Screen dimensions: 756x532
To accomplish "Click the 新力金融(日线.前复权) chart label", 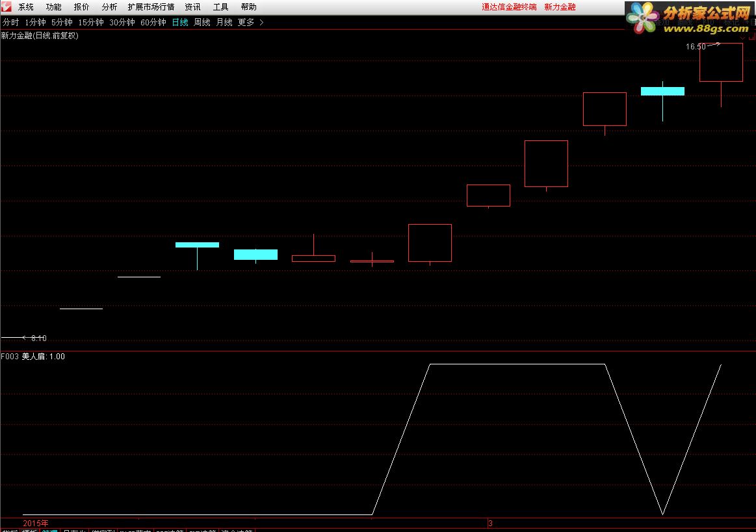I will pos(40,36).
